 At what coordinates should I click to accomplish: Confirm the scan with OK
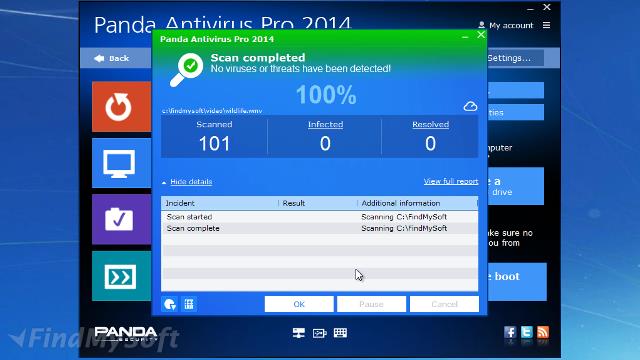click(299, 304)
